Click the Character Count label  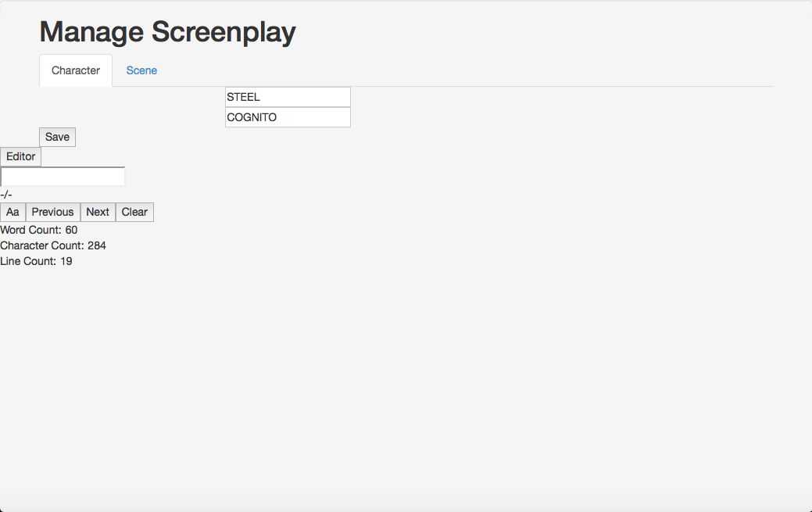(42, 245)
